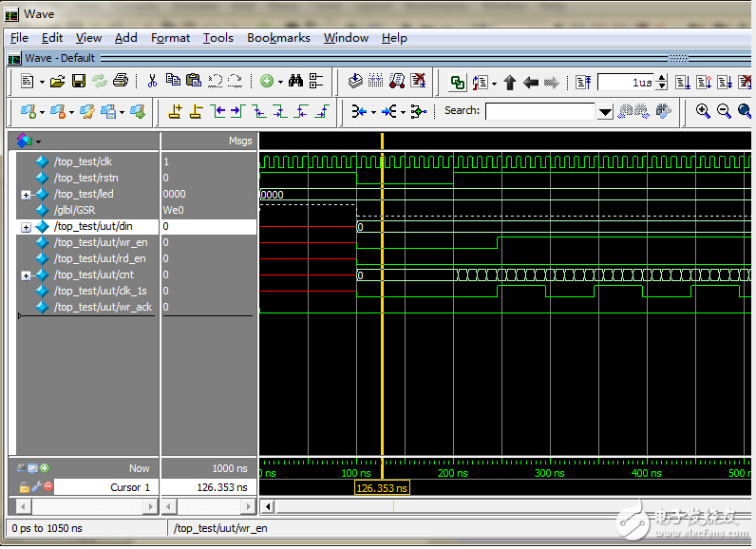Click the Open file folder icon
The width and height of the screenshot is (756, 549).
[58, 82]
